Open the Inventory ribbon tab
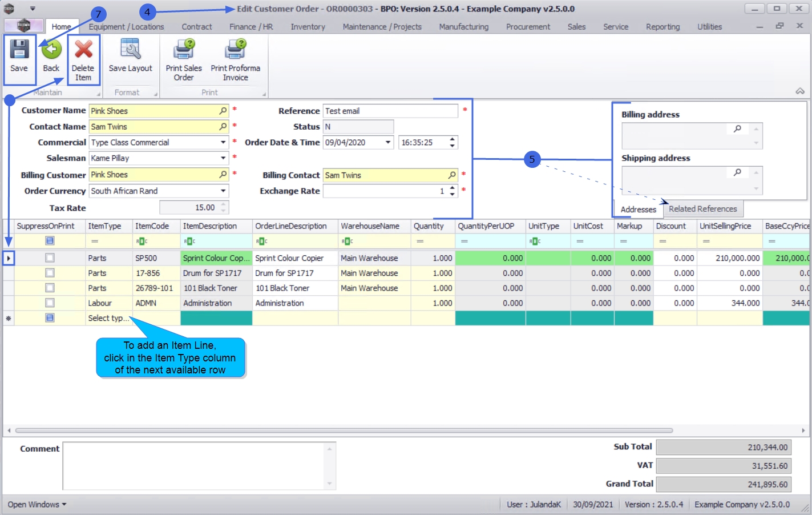This screenshot has height=515, width=812. tap(308, 27)
